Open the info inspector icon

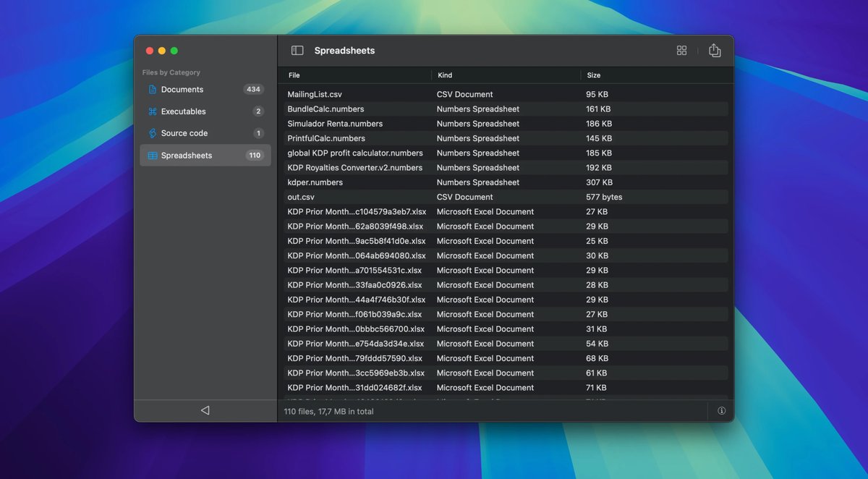(721, 411)
